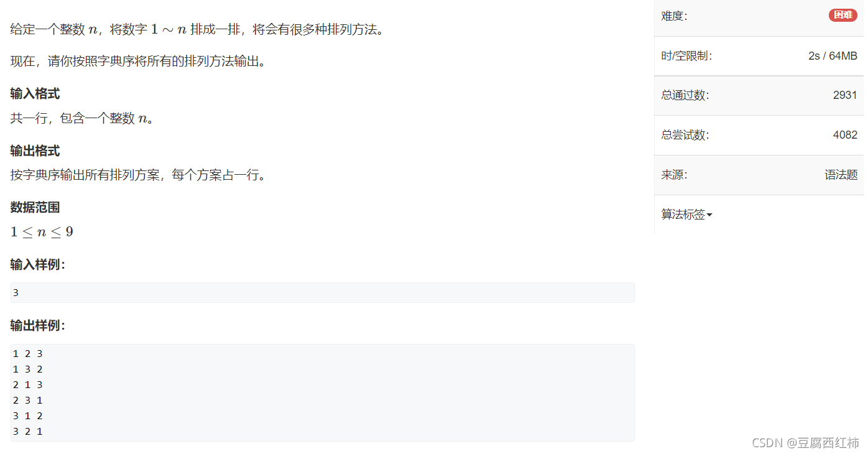Click the 输出样例 heading label
Viewport: 868px width, 454px height.
(x=38, y=325)
